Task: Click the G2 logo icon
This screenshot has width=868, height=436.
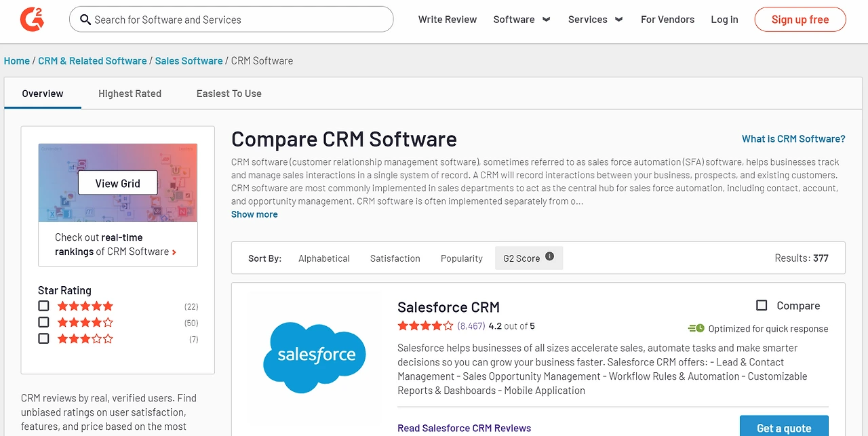Action: tap(32, 19)
